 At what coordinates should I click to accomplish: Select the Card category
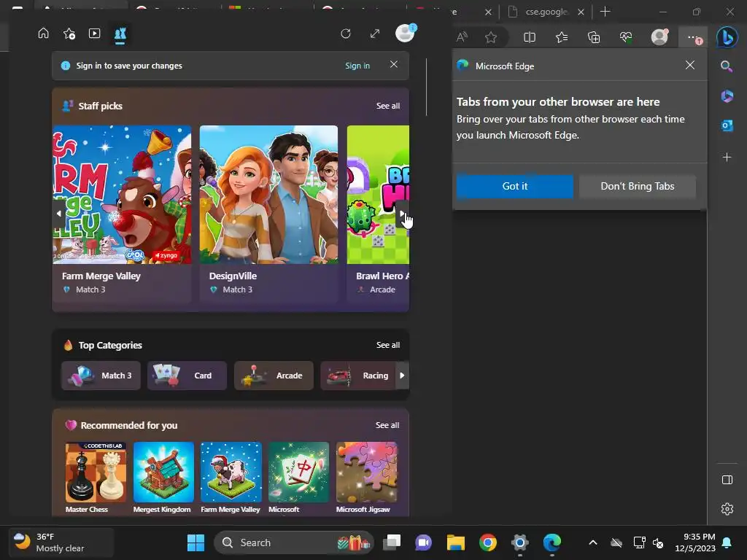click(x=187, y=376)
